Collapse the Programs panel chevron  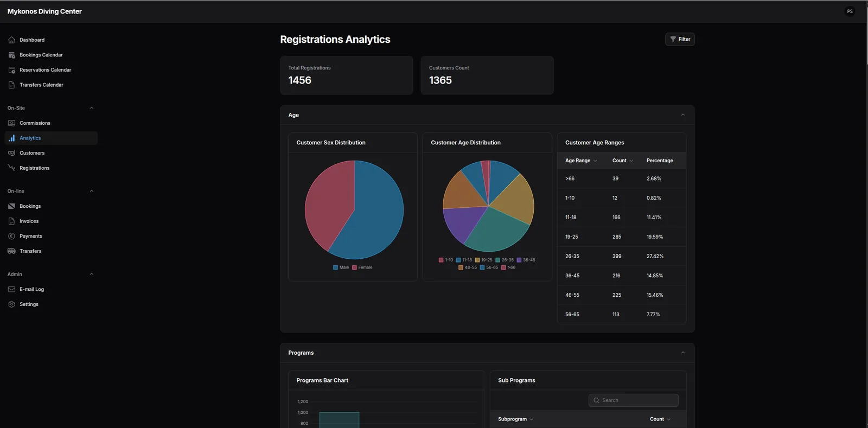coord(683,353)
